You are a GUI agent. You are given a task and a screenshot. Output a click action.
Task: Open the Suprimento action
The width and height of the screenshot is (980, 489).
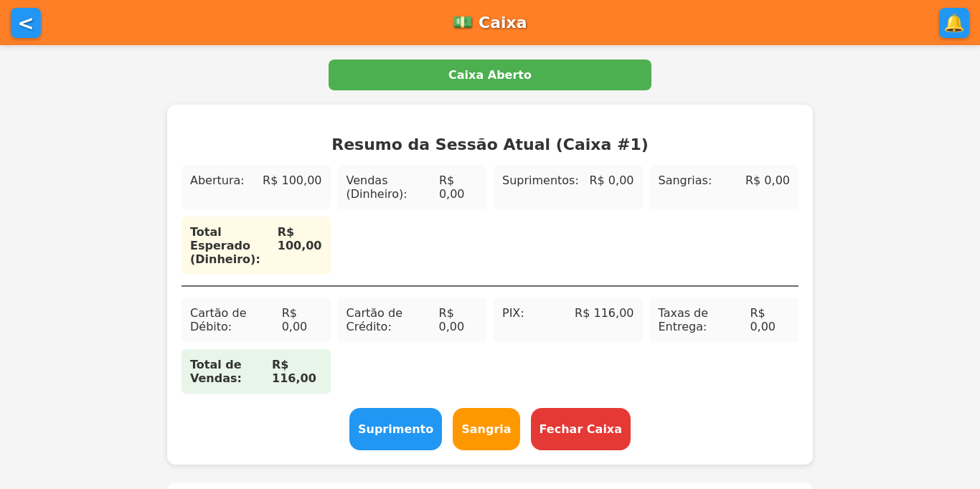395,429
